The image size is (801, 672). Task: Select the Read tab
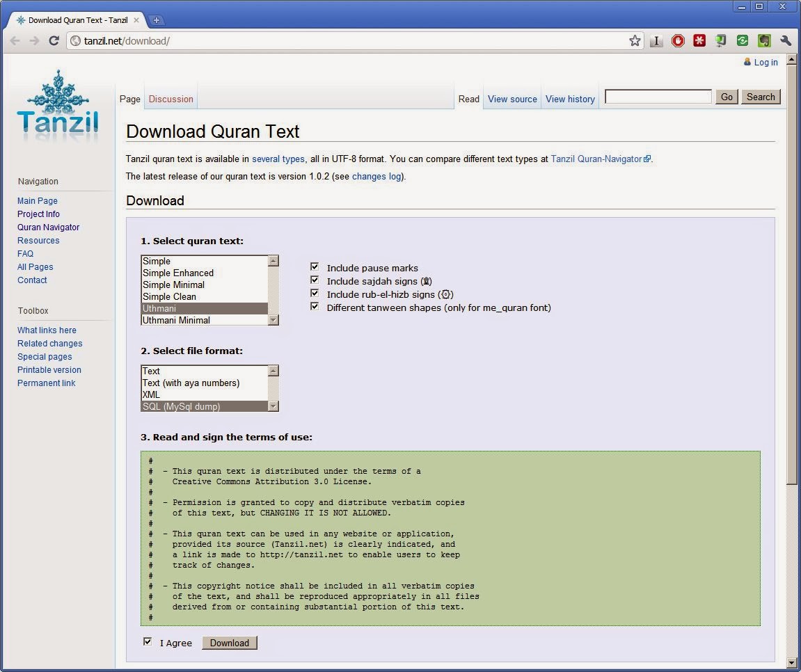[468, 99]
